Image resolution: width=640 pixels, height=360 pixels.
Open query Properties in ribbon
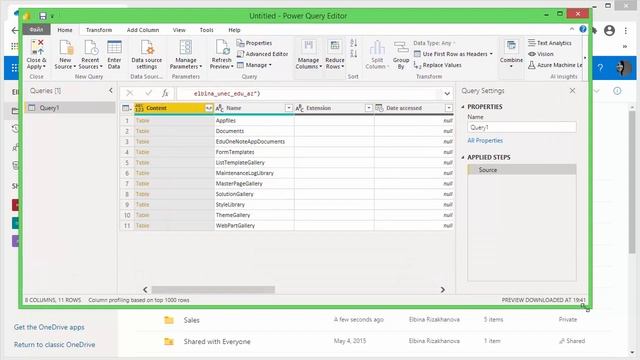254,43
